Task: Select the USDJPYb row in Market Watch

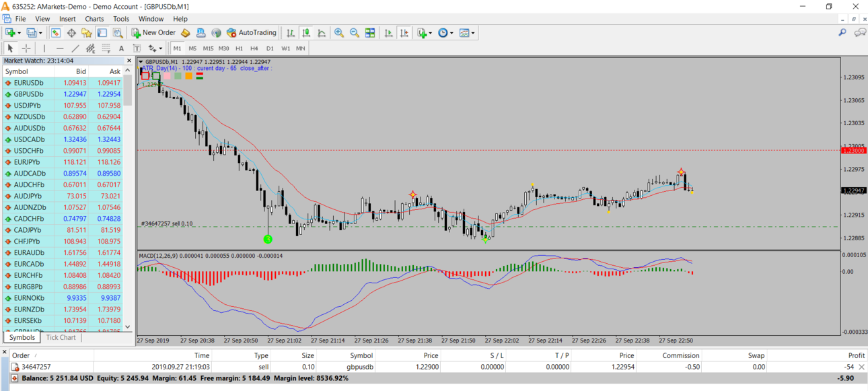Action: pyautogui.click(x=63, y=106)
